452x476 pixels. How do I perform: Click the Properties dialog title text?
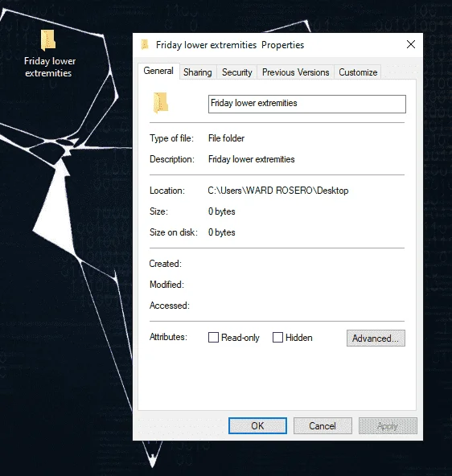click(230, 45)
